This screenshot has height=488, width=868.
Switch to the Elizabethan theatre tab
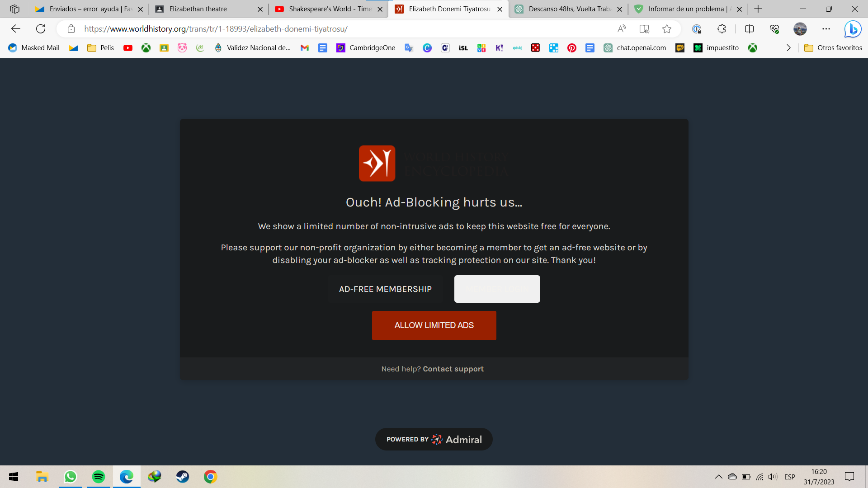208,9
